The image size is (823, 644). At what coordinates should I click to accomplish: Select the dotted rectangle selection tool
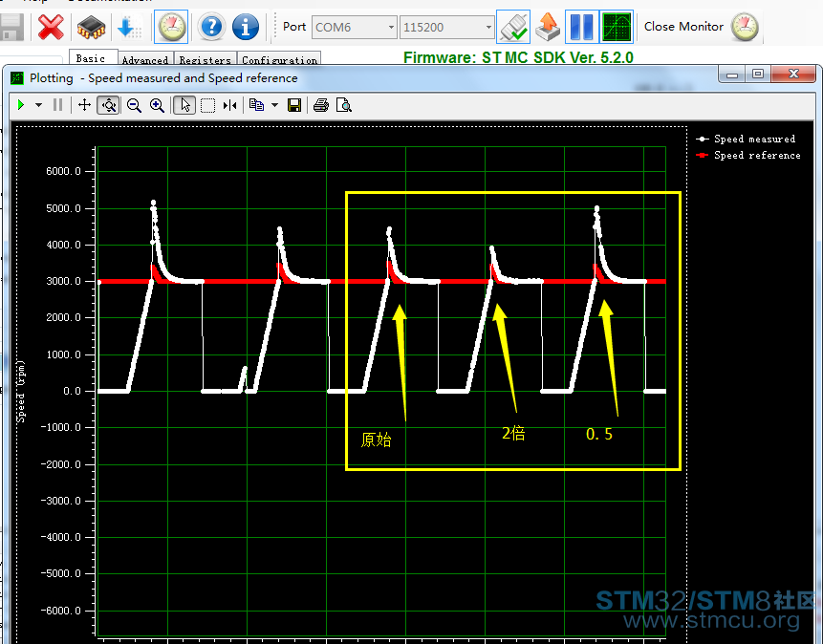coord(207,105)
